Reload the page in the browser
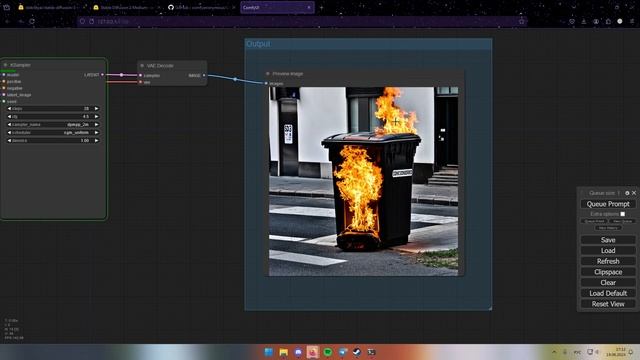 [x=32, y=21]
